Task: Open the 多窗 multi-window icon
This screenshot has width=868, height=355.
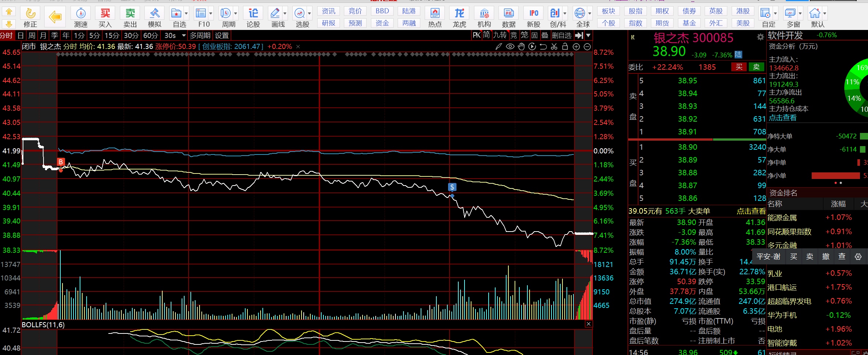Action: point(790,14)
